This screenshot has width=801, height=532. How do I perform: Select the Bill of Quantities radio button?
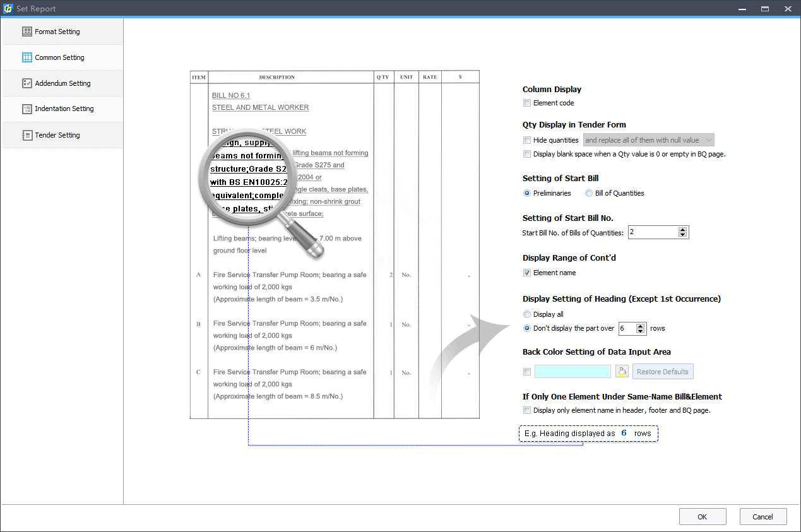(589, 193)
